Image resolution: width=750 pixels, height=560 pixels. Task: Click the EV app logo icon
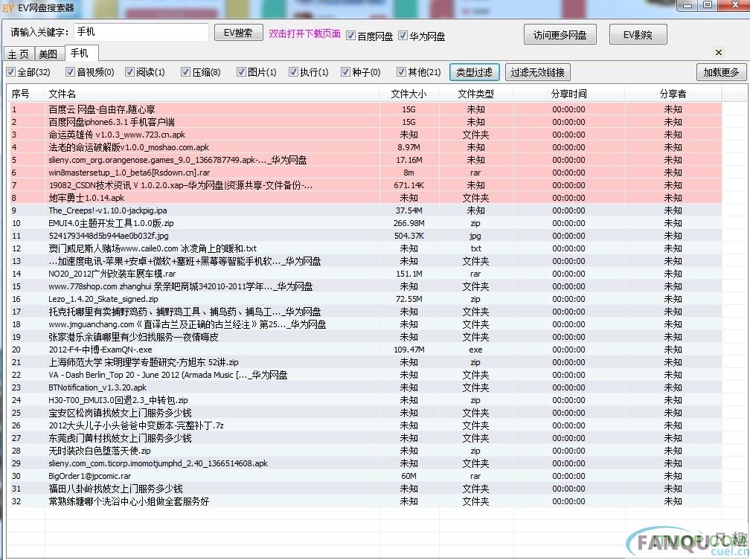(x=7, y=7)
